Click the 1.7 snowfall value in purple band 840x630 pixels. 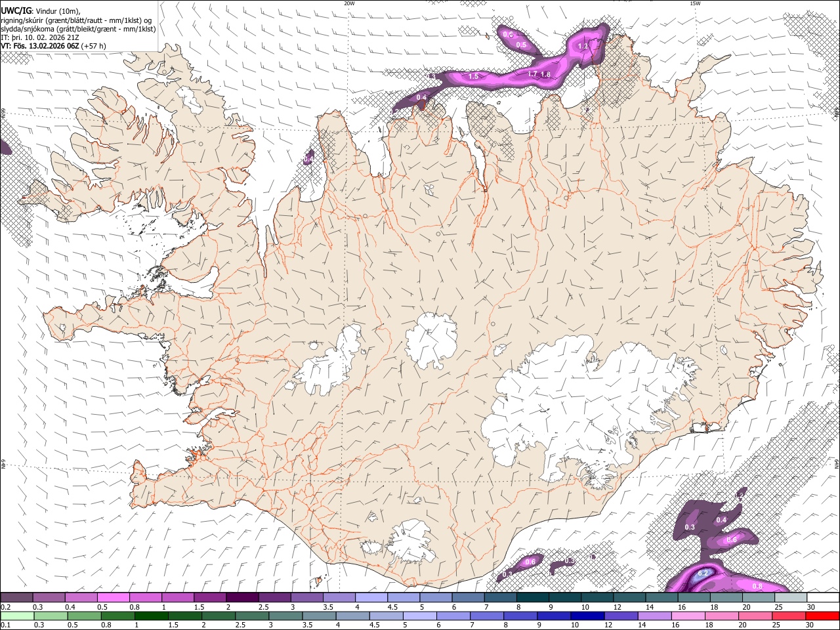tap(533, 74)
